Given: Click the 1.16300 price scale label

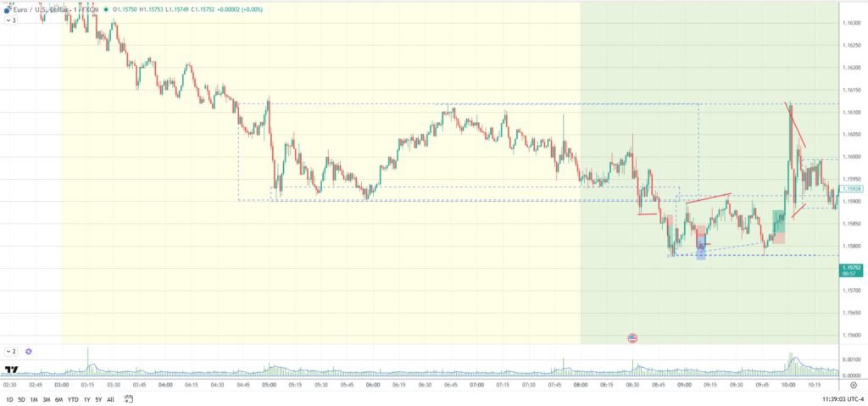Looking at the screenshot, I should pyautogui.click(x=851, y=23).
